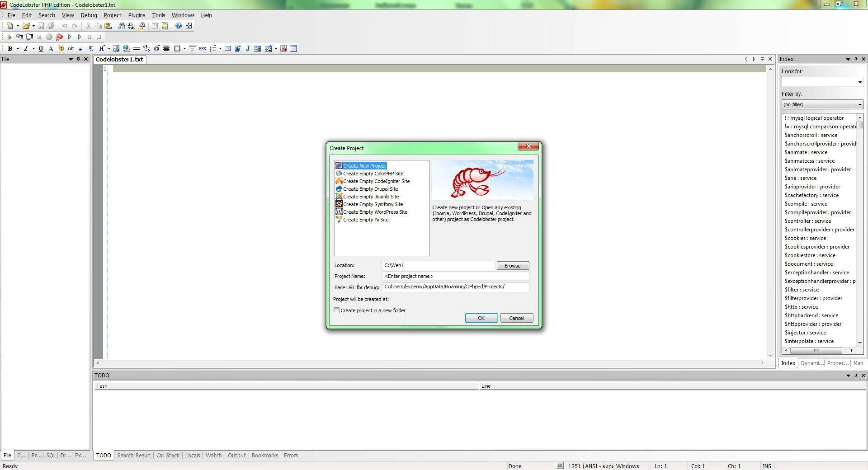Click the Bold B formatting icon
This screenshot has height=470, width=868.
pos(10,48)
